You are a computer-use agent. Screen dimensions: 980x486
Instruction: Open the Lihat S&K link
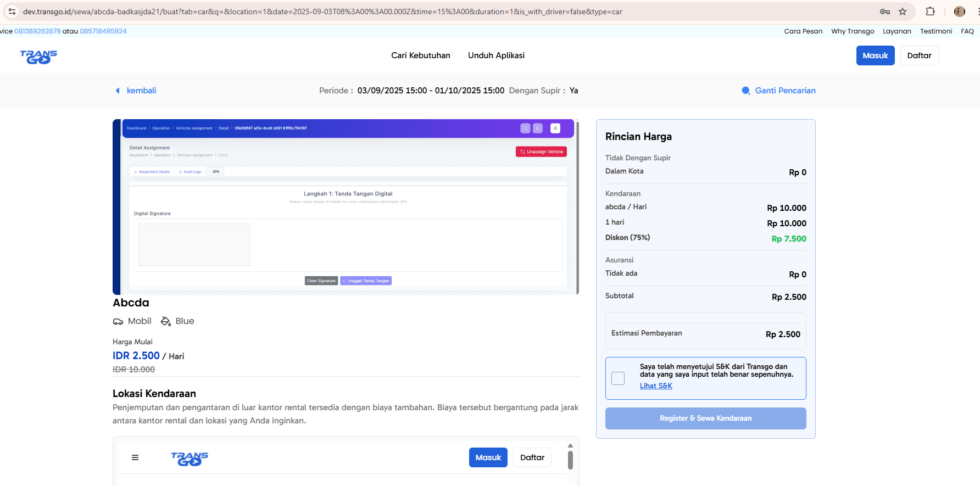(x=656, y=386)
